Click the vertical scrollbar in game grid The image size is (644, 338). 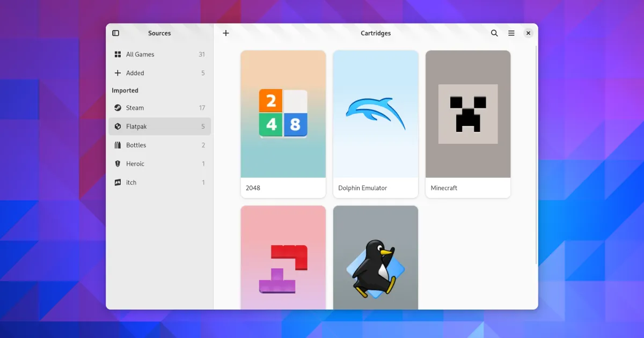[536, 156]
